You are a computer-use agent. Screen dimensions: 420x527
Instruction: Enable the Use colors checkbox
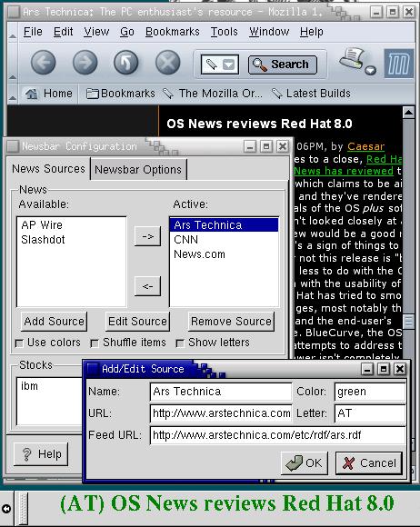pos(19,343)
